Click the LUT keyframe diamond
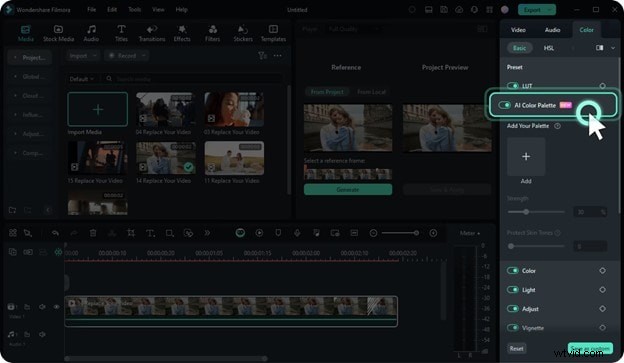The width and height of the screenshot is (624, 363). [603, 86]
